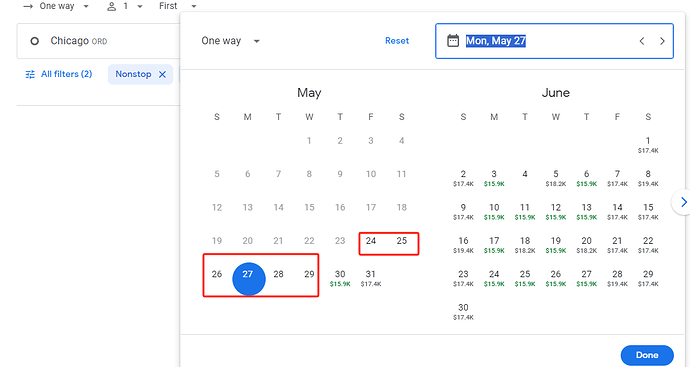The height and width of the screenshot is (367, 690).
Task: Select May 24 in calendar
Action: click(x=371, y=241)
